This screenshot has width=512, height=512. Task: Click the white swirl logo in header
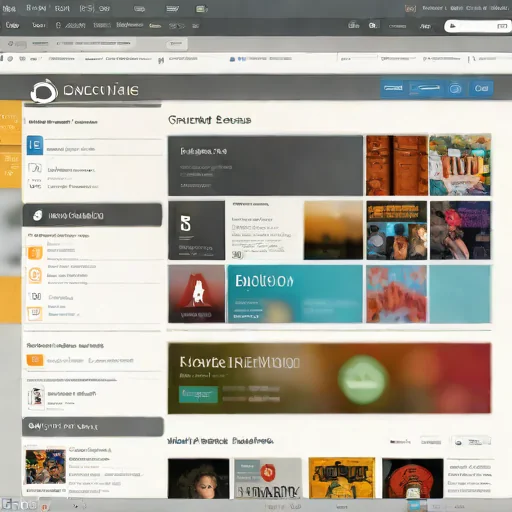(x=44, y=91)
